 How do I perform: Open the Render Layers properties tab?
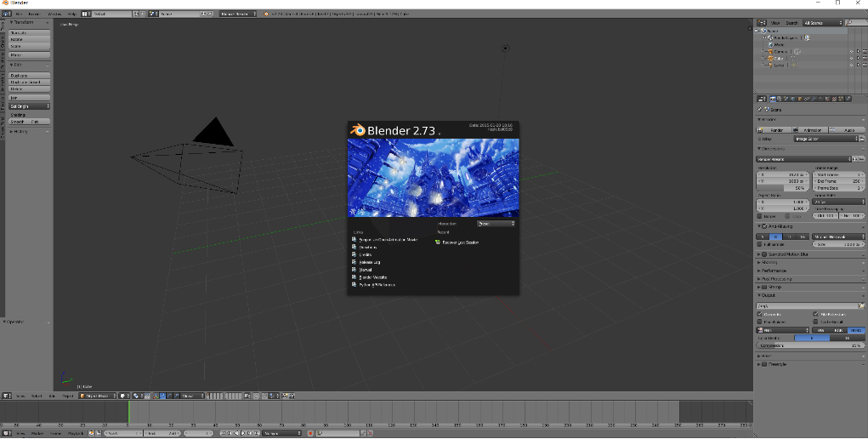pyautogui.click(x=779, y=99)
